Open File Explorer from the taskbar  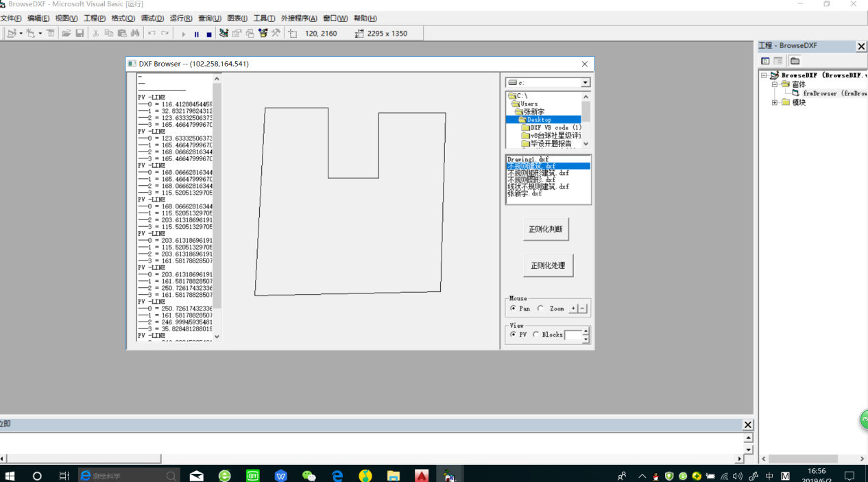(393, 475)
